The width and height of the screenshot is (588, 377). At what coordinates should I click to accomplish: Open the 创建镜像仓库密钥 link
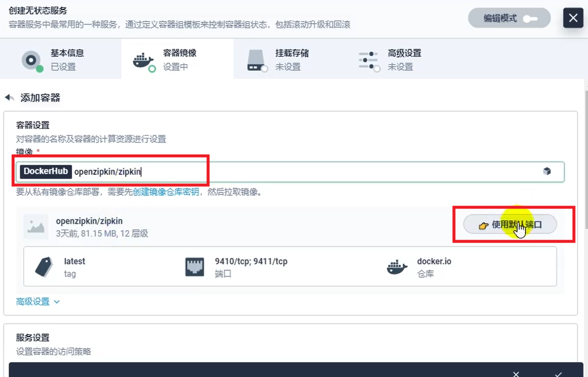pos(166,192)
